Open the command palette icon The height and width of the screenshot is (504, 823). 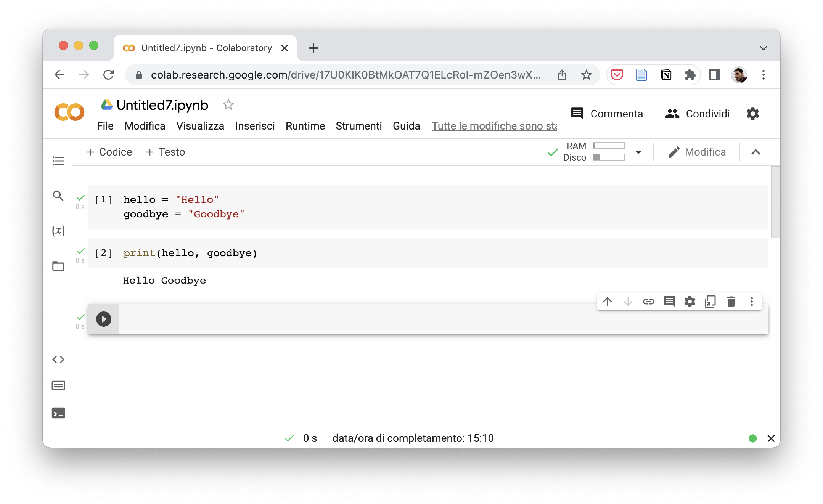click(x=58, y=386)
